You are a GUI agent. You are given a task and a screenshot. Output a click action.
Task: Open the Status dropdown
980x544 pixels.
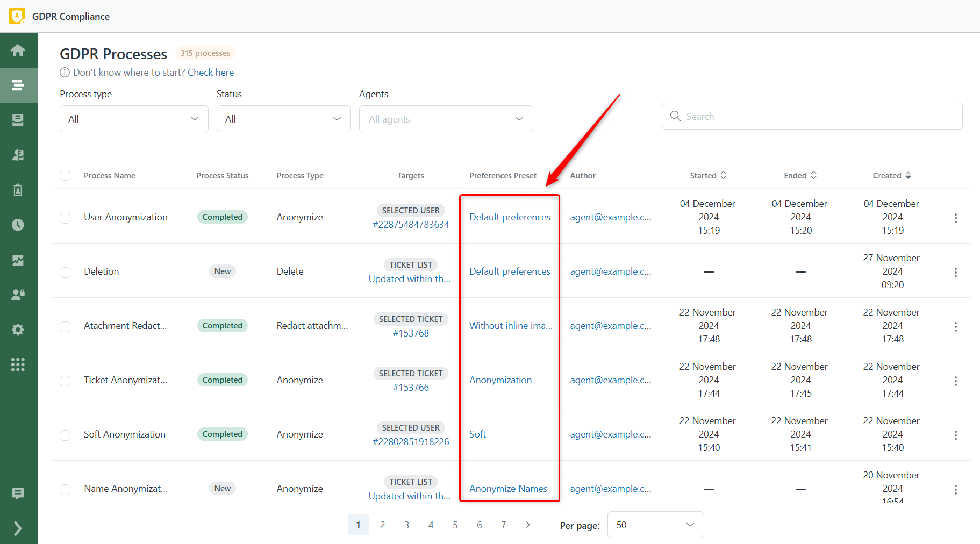[x=283, y=119]
